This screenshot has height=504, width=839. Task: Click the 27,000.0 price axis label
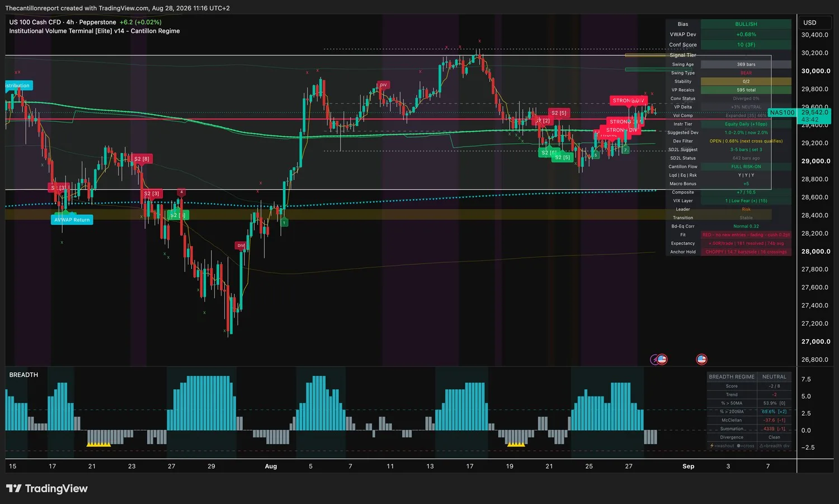816,341
